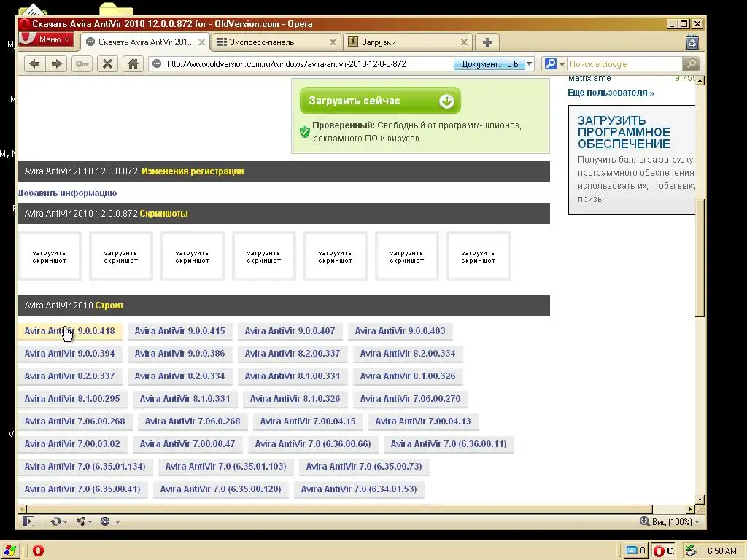Click the green download arrow icon
747x560 pixels.
point(446,101)
